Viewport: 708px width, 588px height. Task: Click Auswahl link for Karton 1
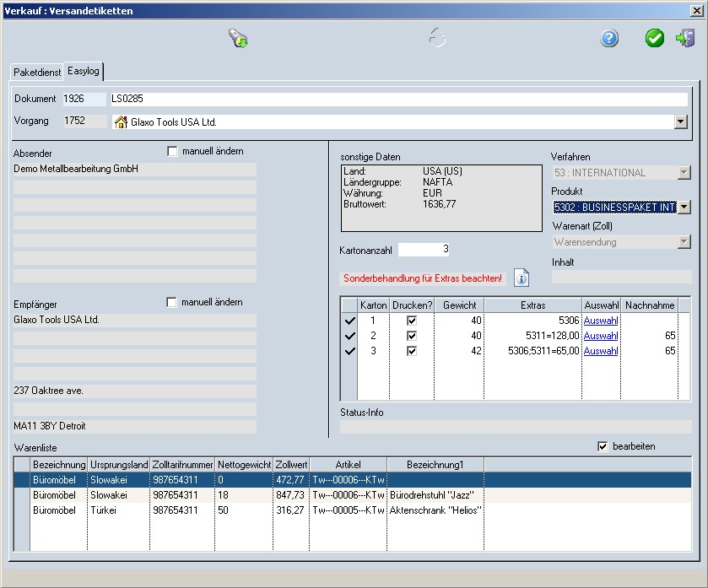601,321
